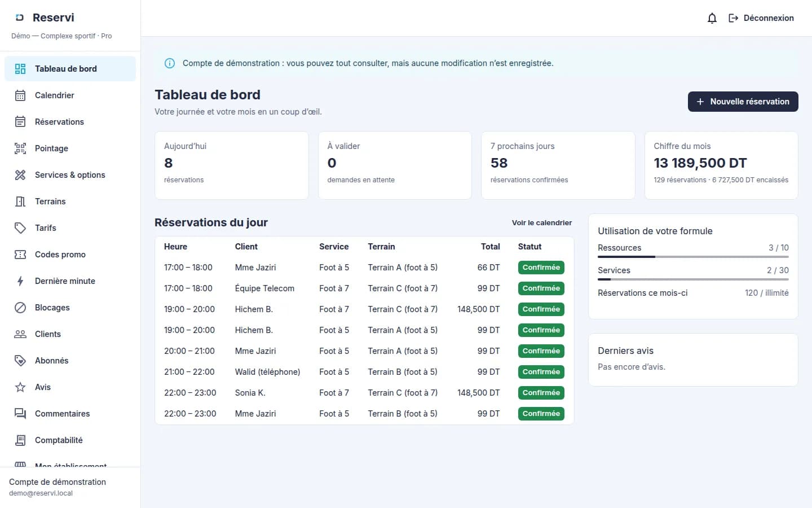Viewport: 812px width, 508px height.
Task: Click the Avis star icon
Action: click(20, 387)
